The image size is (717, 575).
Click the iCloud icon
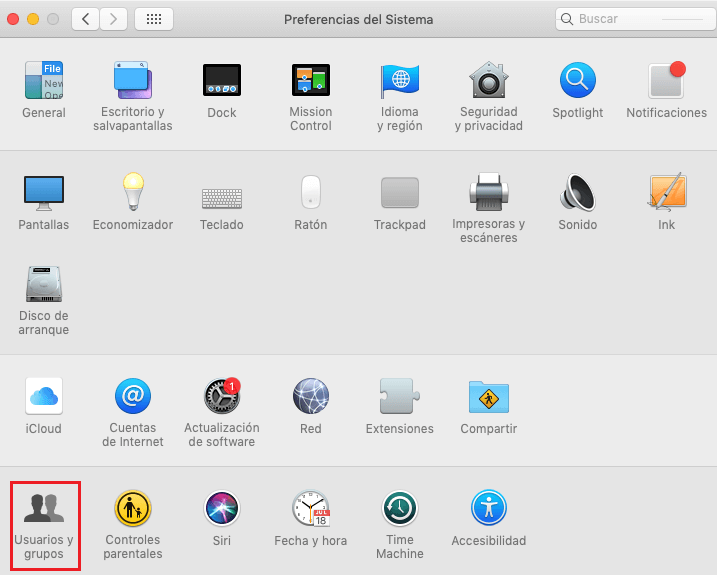coord(44,396)
